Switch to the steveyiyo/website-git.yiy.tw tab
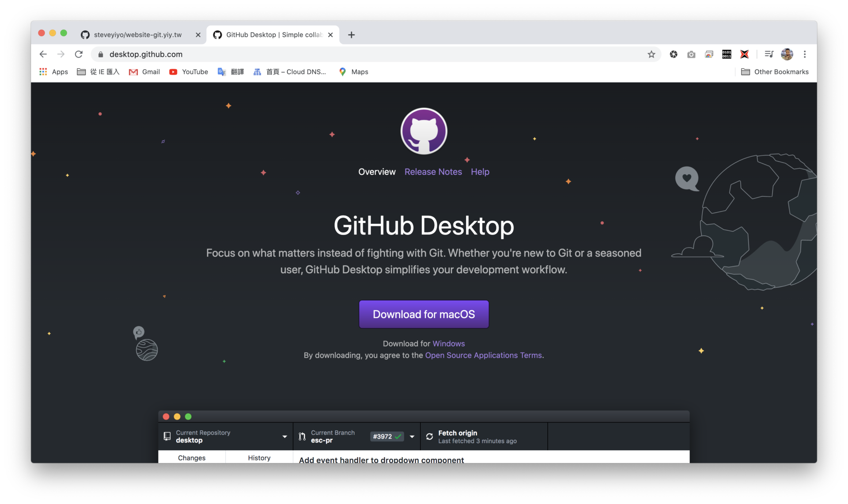Screen dimensions: 848x504 pos(137,35)
